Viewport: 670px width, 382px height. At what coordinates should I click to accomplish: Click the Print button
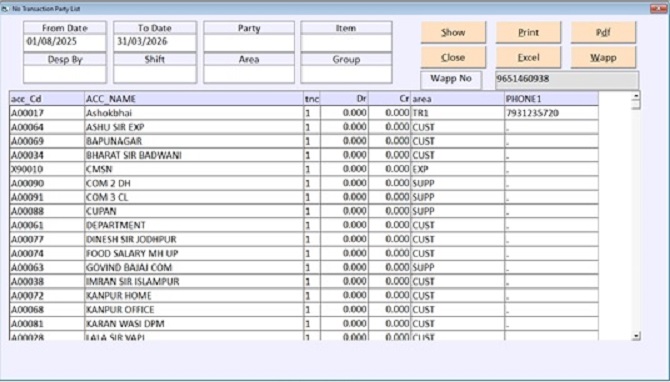tap(528, 32)
